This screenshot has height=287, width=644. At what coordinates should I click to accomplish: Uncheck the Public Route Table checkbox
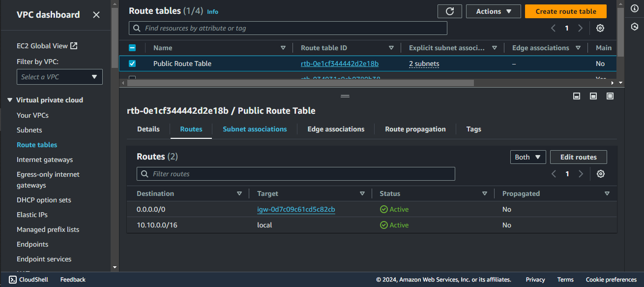132,64
